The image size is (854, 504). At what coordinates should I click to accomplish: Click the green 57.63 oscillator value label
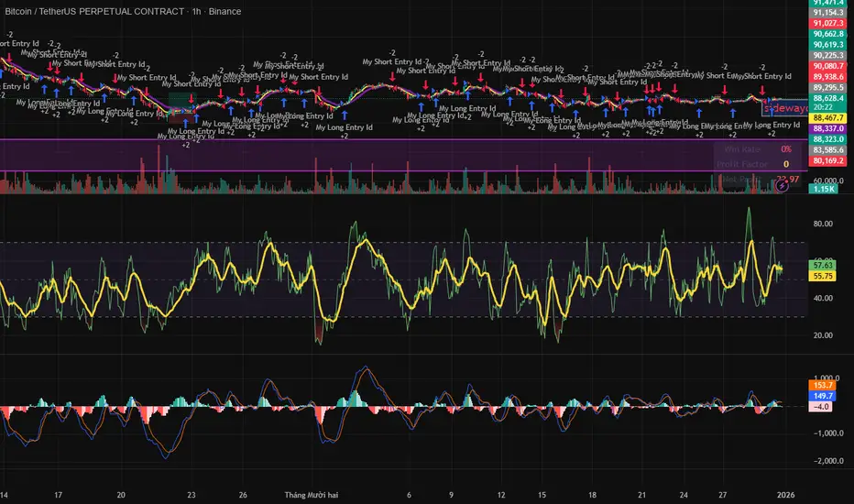(x=821, y=265)
